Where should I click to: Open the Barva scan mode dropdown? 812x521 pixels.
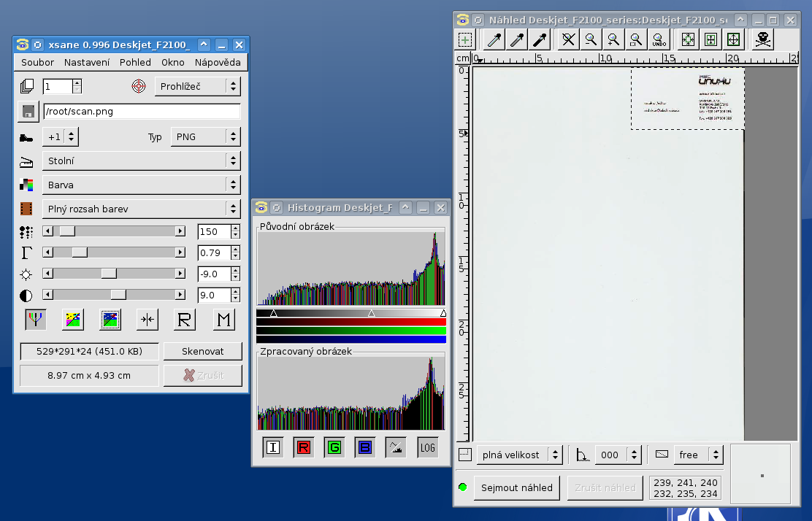click(x=142, y=185)
